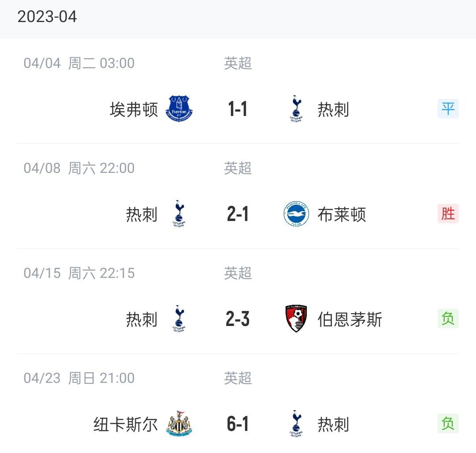Click Tottenham crest in Newcastle match
Viewport: 476px width, 453px height.
click(x=296, y=424)
